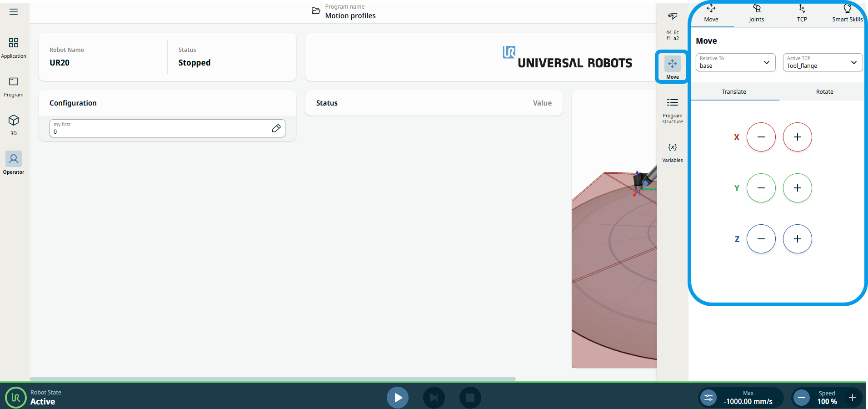The image size is (868, 409).
Task: Decrease speed with minus button
Action: click(802, 398)
